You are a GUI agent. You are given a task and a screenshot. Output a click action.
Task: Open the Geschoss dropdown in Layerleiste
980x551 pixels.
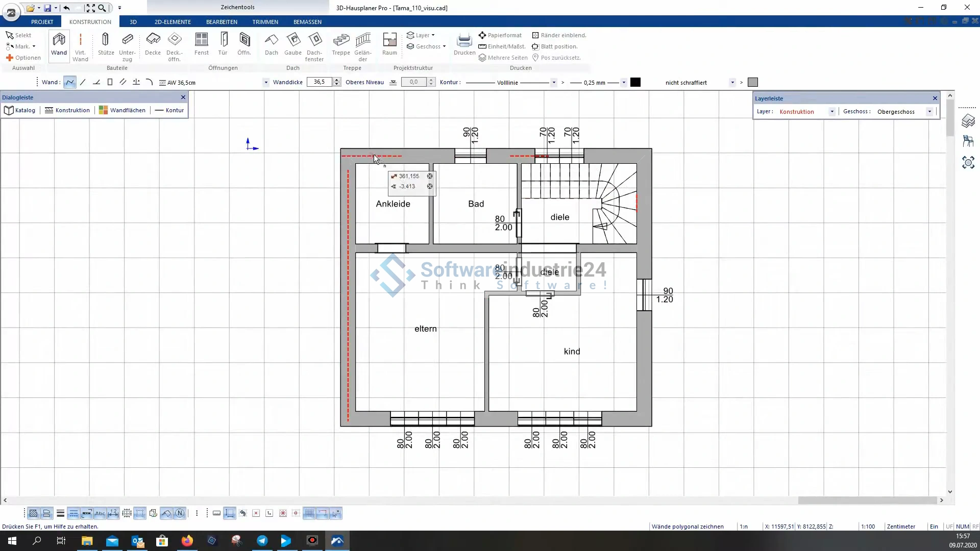929,112
